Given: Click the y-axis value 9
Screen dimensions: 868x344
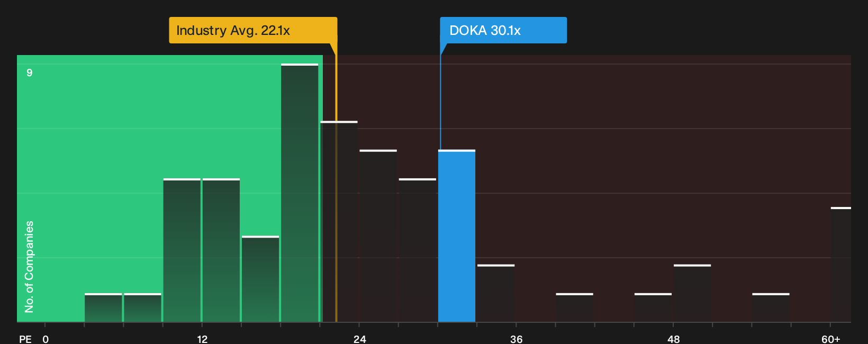Looking at the screenshot, I should coord(30,73).
